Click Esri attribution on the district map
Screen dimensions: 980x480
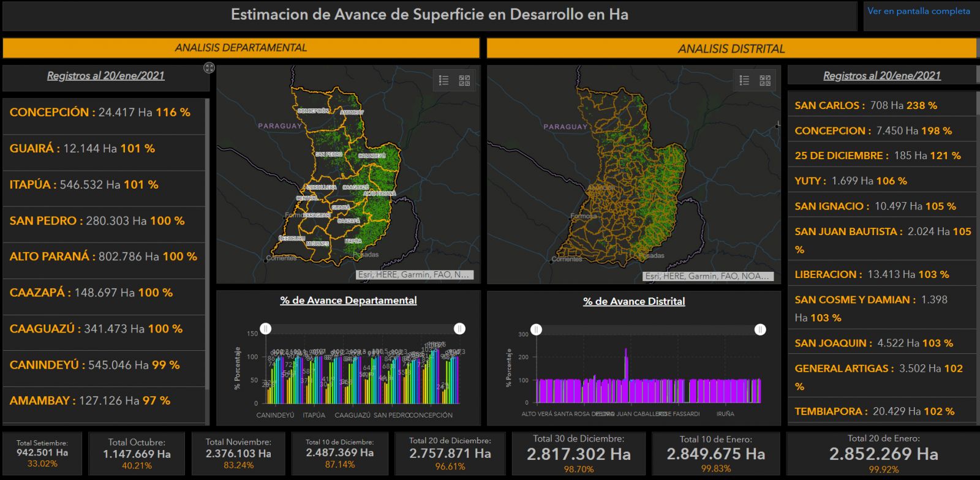click(x=707, y=276)
